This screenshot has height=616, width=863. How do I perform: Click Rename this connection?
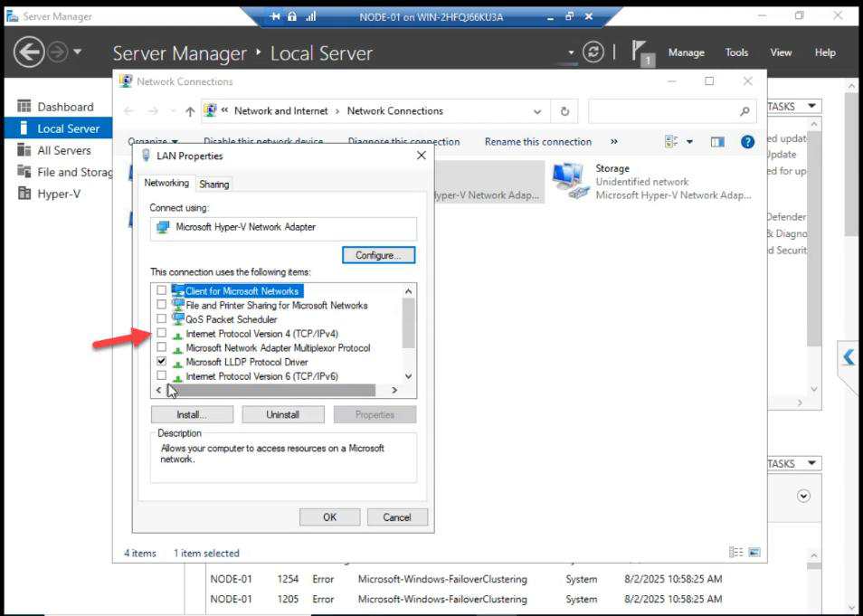[x=537, y=141]
